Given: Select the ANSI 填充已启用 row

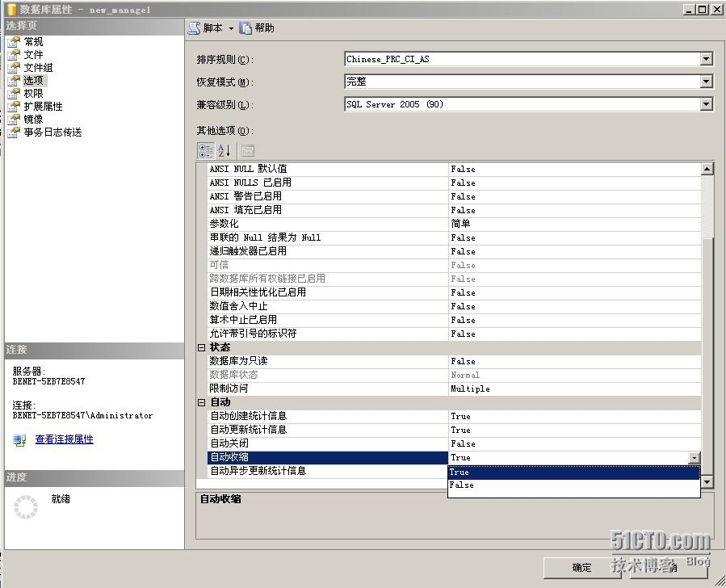Looking at the screenshot, I should [x=454, y=210].
